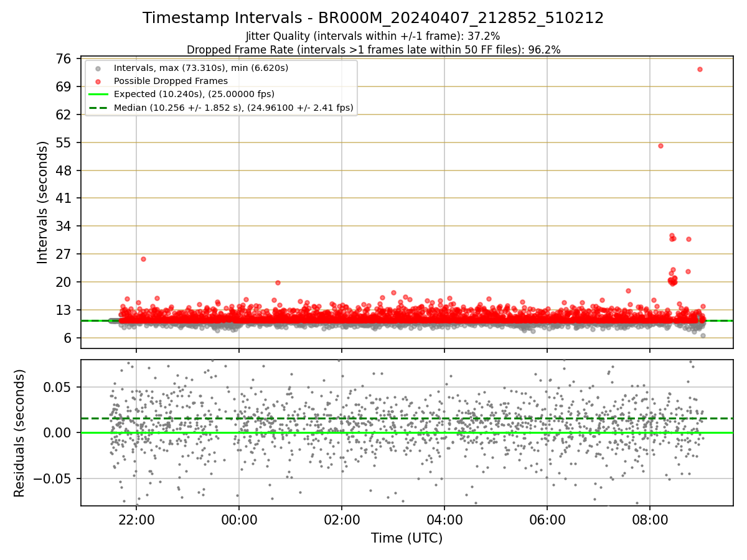This screenshot has width=747, height=560.
Task: Click the y-axis tick label 27
Action: [62, 254]
